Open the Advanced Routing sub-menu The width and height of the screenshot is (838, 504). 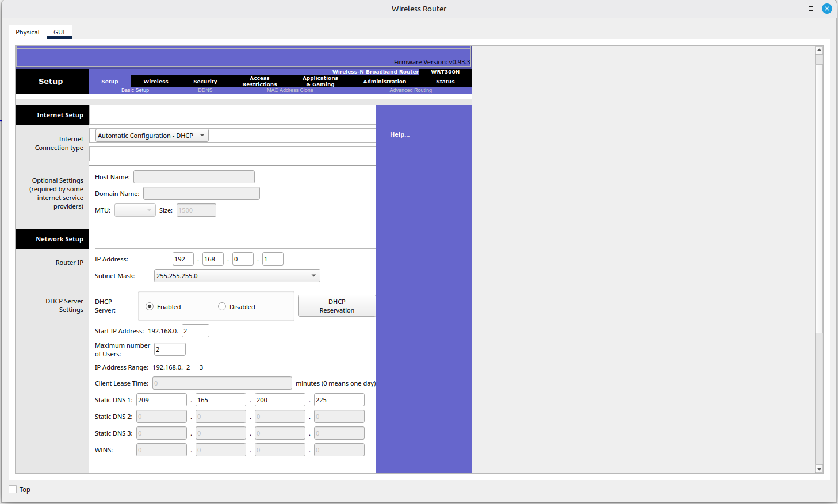pyautogui.click(x=411, y=90)
